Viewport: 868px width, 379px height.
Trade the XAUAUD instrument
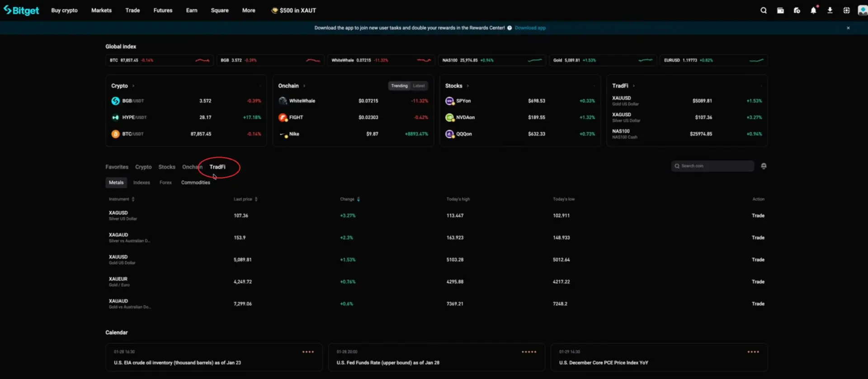[758, 304]
